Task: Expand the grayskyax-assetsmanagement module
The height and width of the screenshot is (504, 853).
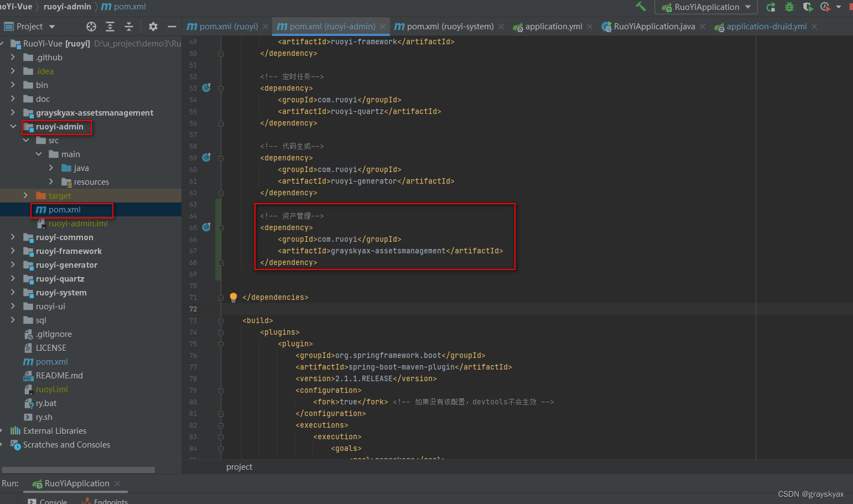Action: (13, 112)
